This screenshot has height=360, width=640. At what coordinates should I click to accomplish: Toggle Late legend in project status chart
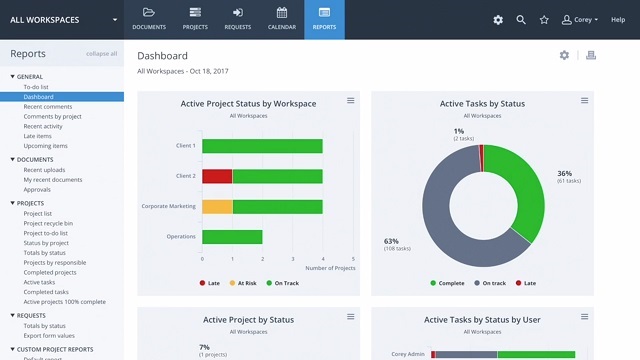pyautogui.click(x=209, y=283)
